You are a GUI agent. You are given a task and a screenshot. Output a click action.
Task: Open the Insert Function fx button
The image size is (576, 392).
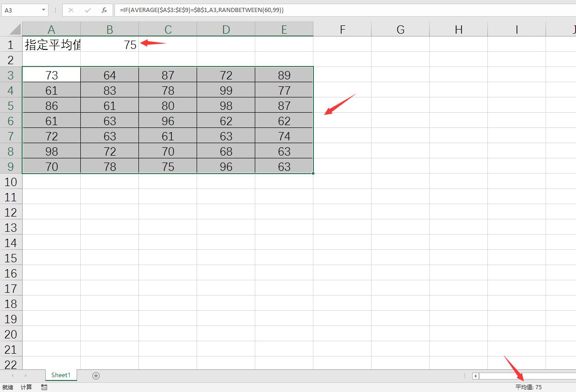(x=104, y=10)
